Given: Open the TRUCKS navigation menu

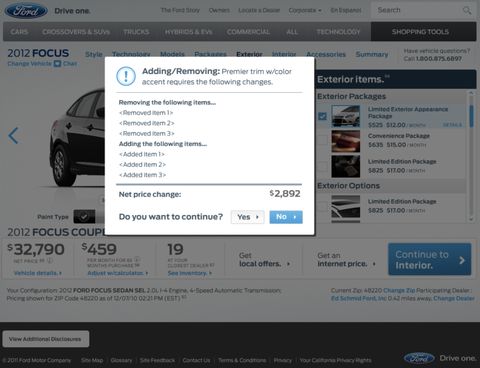Looking at the screenshot, I should pos(136,32).
